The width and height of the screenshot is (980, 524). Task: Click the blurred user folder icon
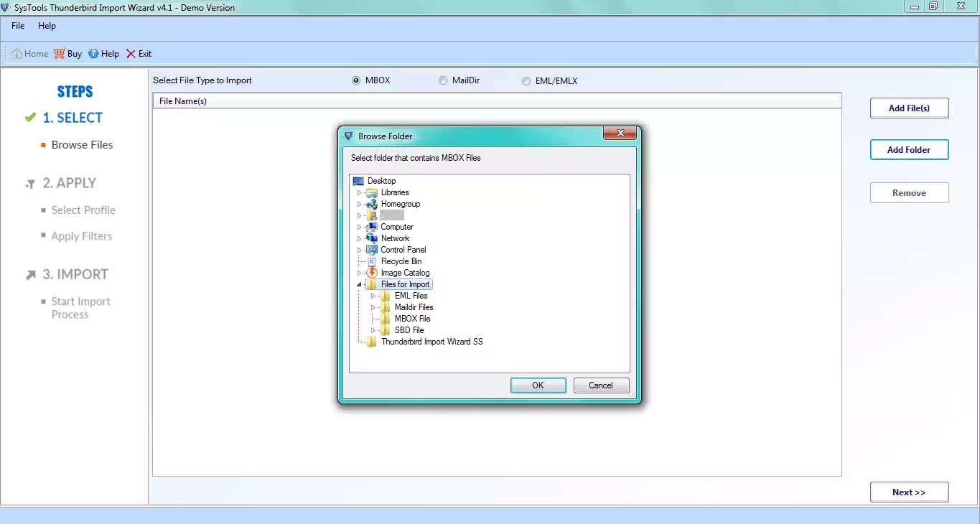point(372,215)
